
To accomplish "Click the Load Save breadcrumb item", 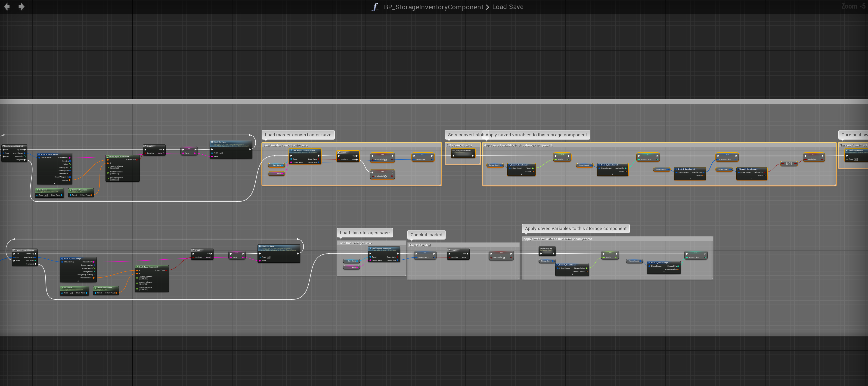I will (508, 7).
